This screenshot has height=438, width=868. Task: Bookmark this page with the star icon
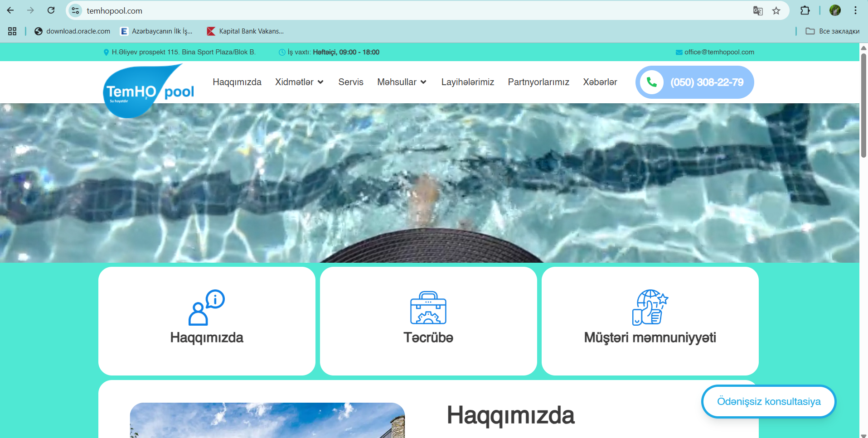tap(776, 10)
